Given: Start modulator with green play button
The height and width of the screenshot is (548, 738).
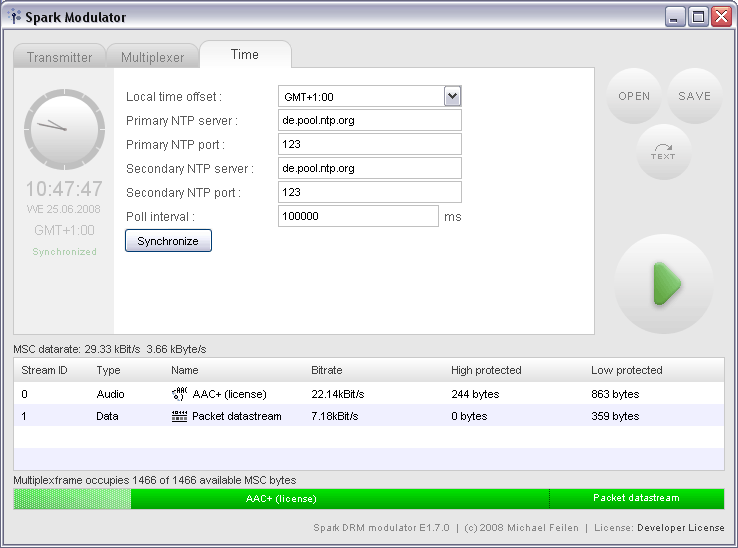Looking at the screenshot, I should [664, 284].
